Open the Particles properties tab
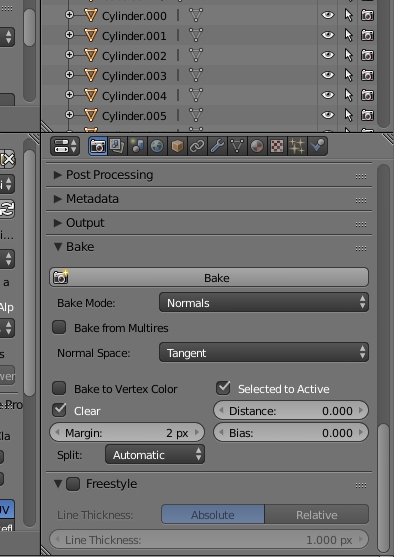The image size is (394, 557). [x=297, y=146]
